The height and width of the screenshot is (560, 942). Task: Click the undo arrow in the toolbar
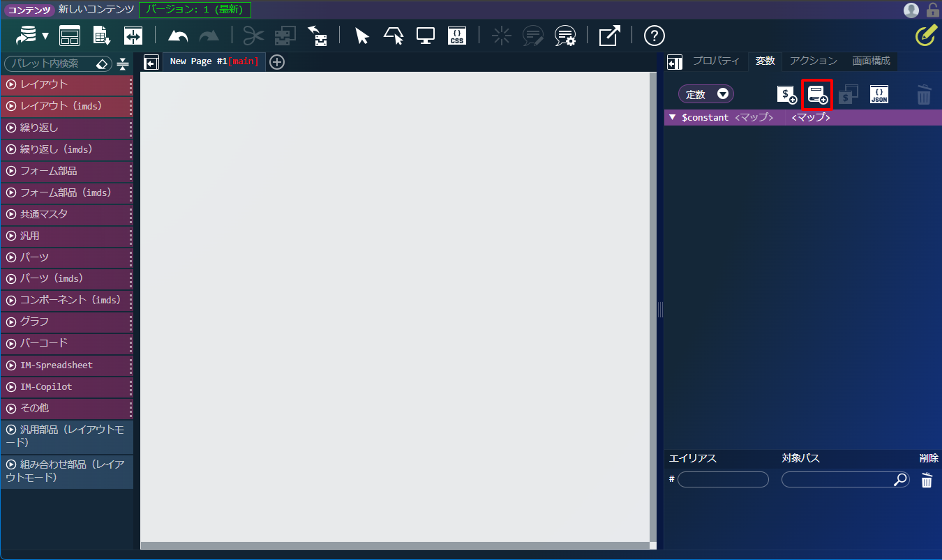coord(178,36)
